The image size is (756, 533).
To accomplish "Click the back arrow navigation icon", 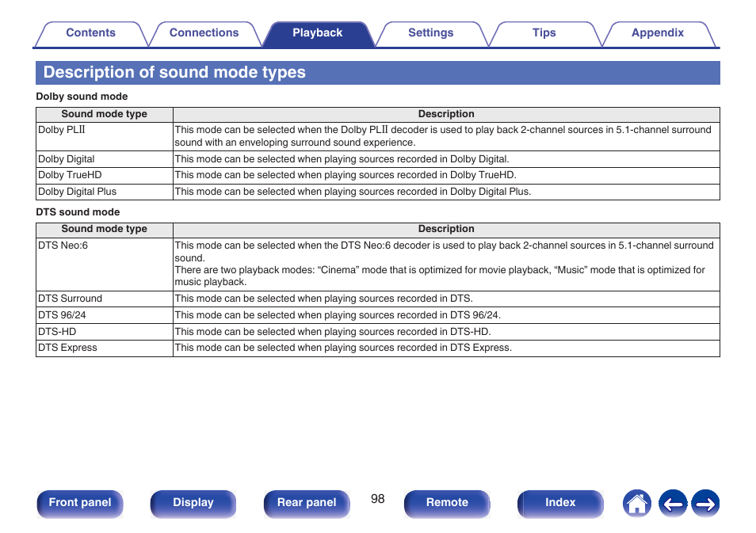I will pos(673,504).
